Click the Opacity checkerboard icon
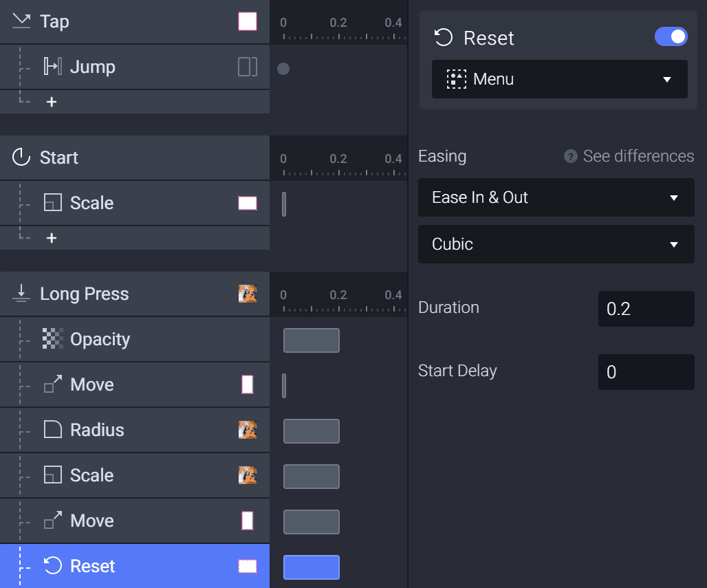707x588 pixels. (53, 338)
